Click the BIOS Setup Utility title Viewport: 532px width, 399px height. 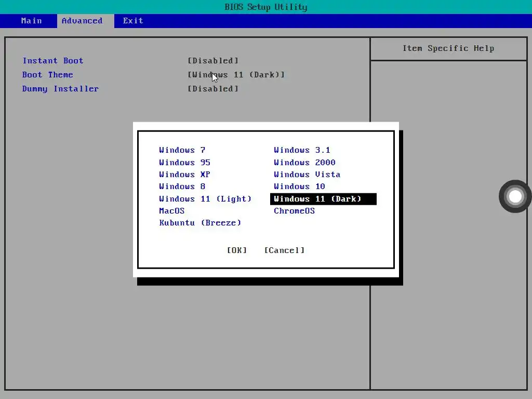[266, 7]
